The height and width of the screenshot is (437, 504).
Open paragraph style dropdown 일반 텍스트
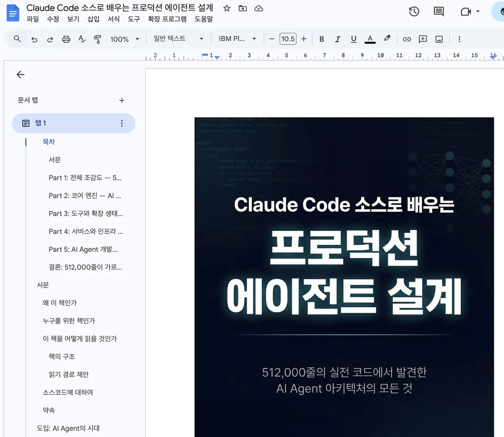click(x=178, y=39)
